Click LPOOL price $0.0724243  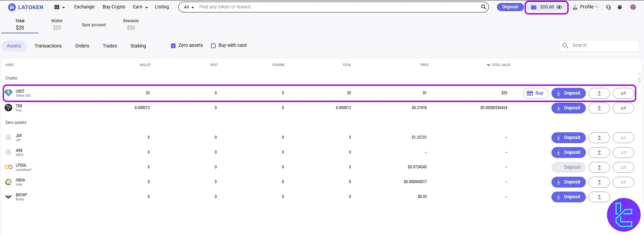pos(417,167)
